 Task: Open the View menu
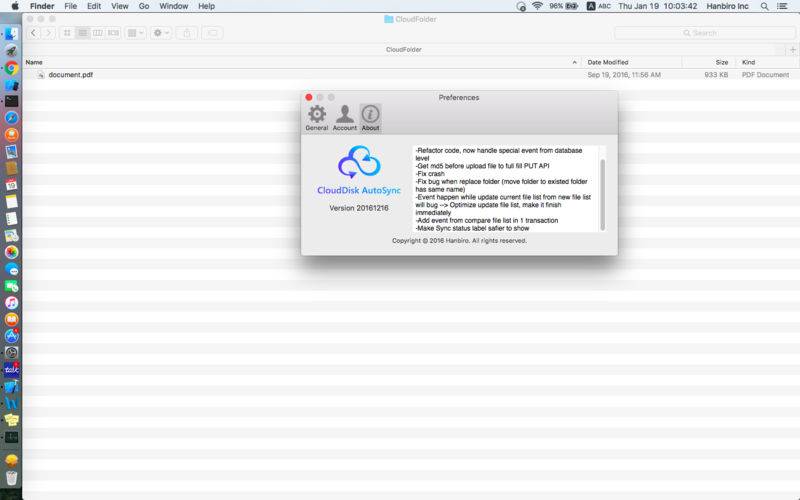tap(120, 6)
